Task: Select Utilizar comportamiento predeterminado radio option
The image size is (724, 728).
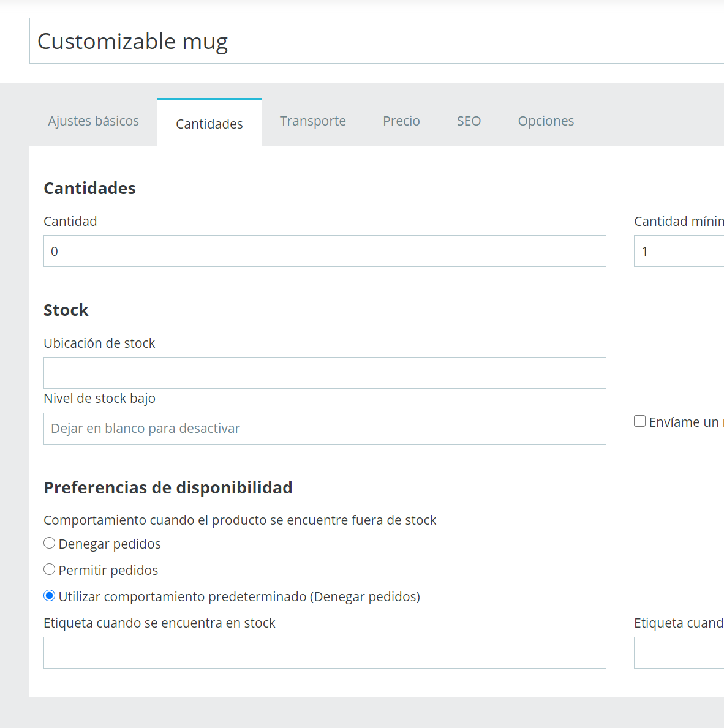Action: [50, 596]
